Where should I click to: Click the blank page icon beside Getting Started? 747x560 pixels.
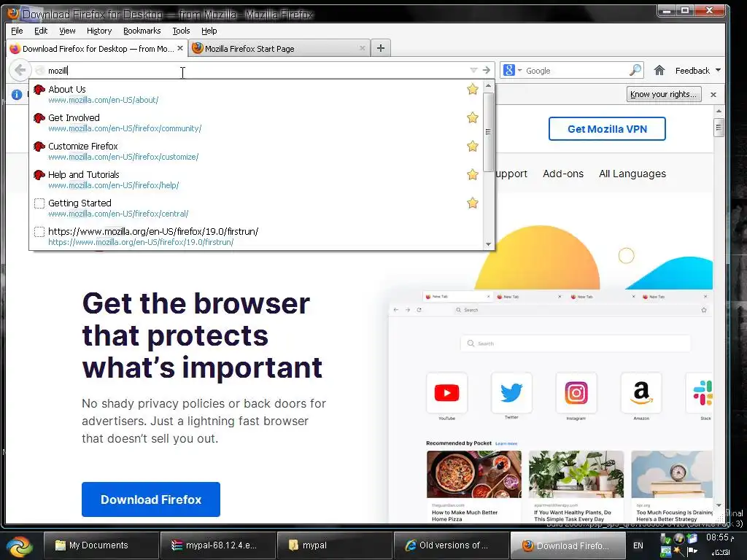click(x=39, y=203)
